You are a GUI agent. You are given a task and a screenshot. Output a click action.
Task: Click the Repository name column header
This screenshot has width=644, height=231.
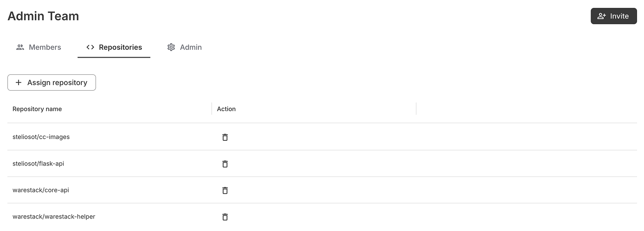click(37, 109)
